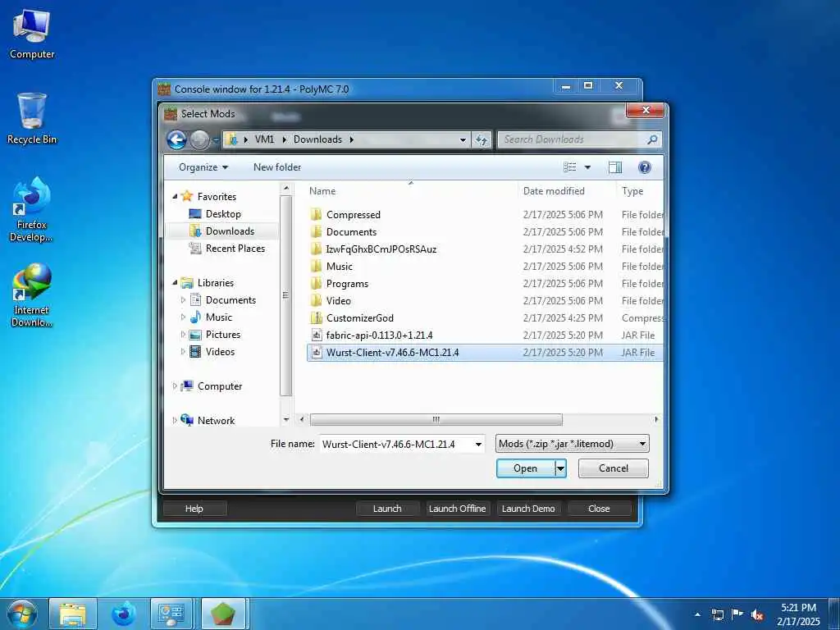Click the taskbar clock showing 5:21 PM
Screen dimensions: 840x630
pyautogui.click(x=798, y=614)
